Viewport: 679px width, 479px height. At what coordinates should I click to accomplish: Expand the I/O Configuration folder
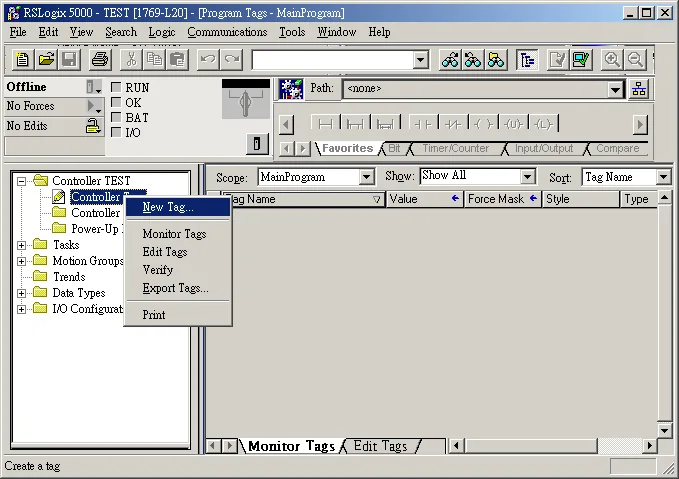(x=21, y=309)
